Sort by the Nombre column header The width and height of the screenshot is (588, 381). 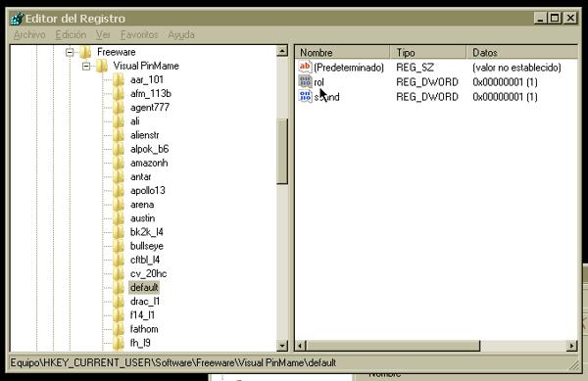(x=342, y=53)
